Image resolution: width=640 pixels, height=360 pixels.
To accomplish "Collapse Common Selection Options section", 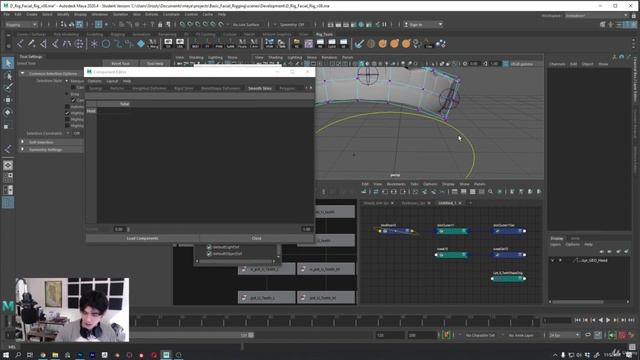I will coord(22,73).
